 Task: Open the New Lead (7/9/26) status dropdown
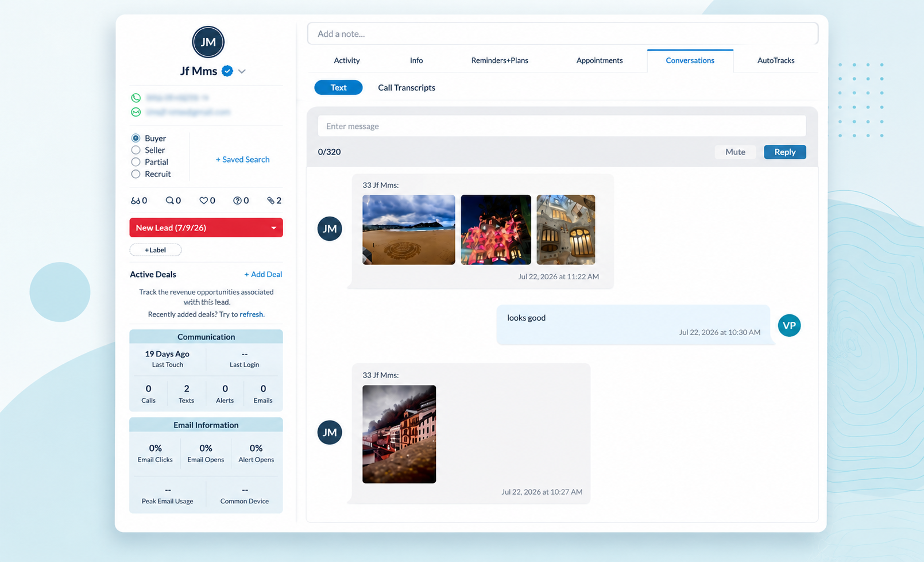pyautogui.click(x=206, y=228)
